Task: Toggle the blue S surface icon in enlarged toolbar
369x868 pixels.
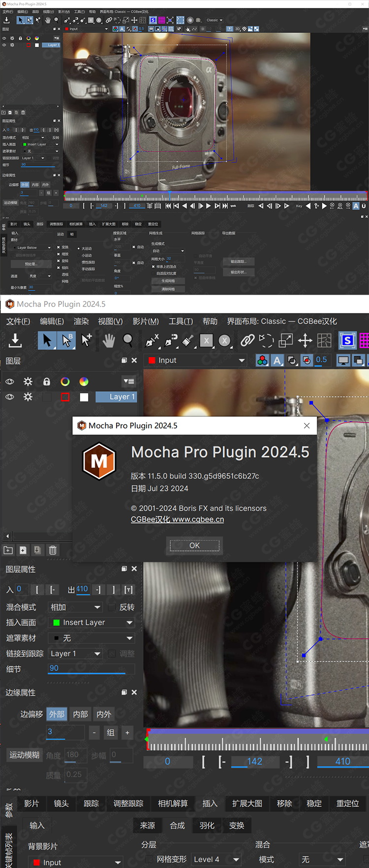Action: 347,340
